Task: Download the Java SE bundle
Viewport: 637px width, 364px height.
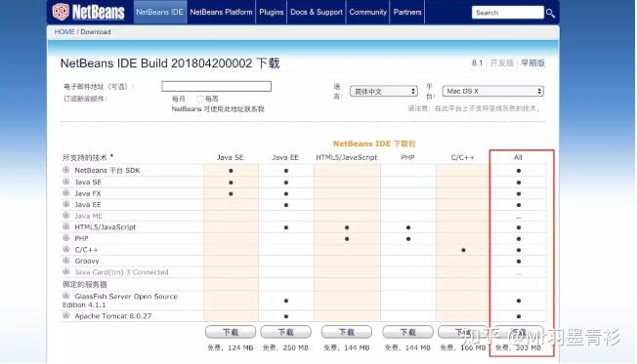Action: [231, 332]
